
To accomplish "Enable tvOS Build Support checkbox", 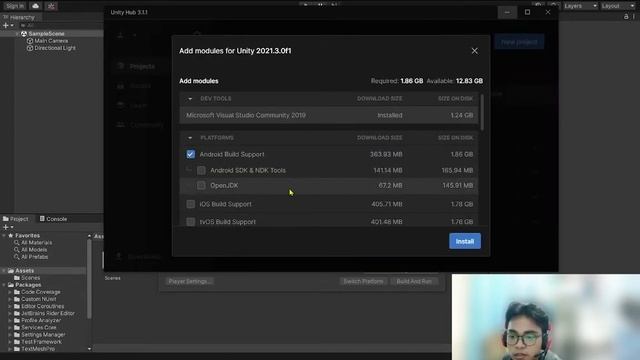I will (191, 222).
